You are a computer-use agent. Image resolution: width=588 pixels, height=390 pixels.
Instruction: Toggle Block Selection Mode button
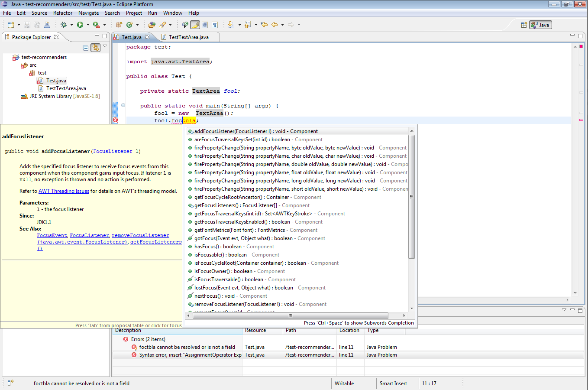tap(205, 25)
